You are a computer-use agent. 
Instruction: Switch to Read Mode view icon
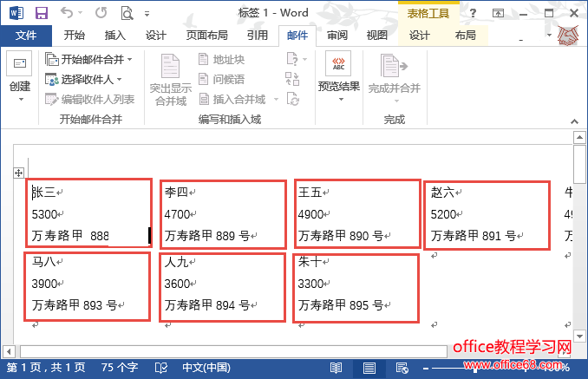(336, 368)
